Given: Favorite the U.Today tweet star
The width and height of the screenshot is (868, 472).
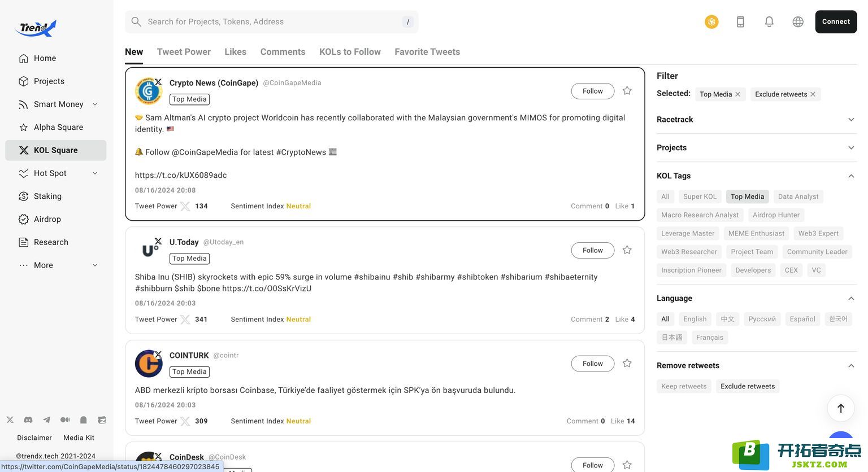Looking at the screenshot, I should click(627, 250).
